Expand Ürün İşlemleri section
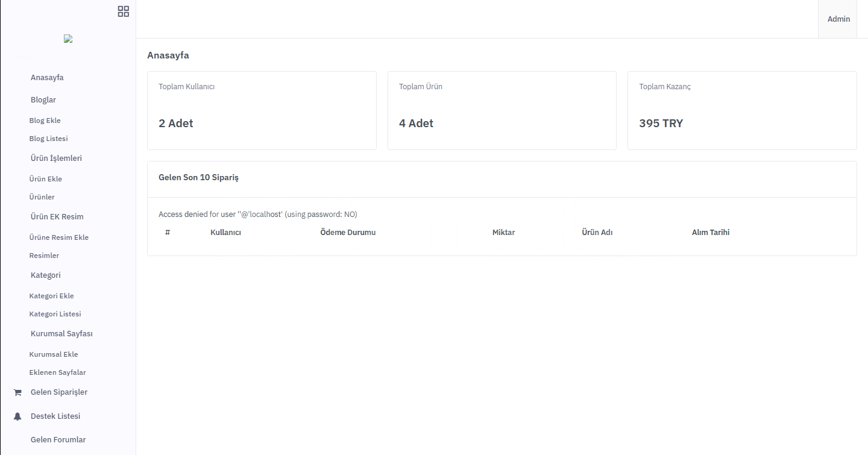The height and width of the screenshot is (455, 868). [x=56, y=158]
